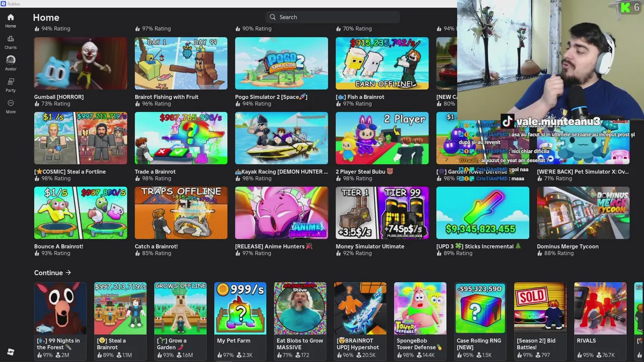Screen dimensions: 644x362
Task: Click the RIVALS title text
Action: pyautogui.click(x=586, y=340)
